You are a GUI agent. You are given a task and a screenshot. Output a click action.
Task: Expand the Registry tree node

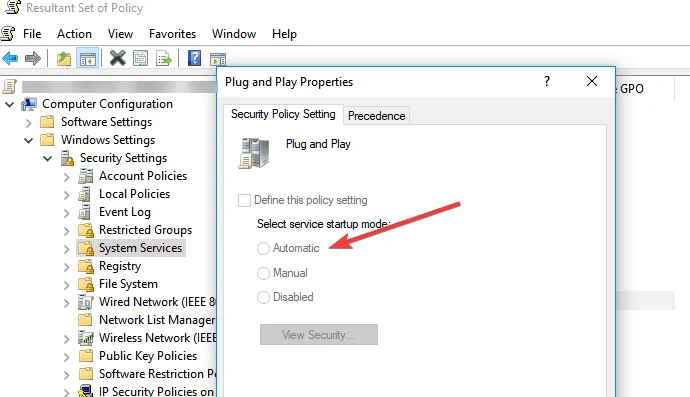click(x=66, y=267)
